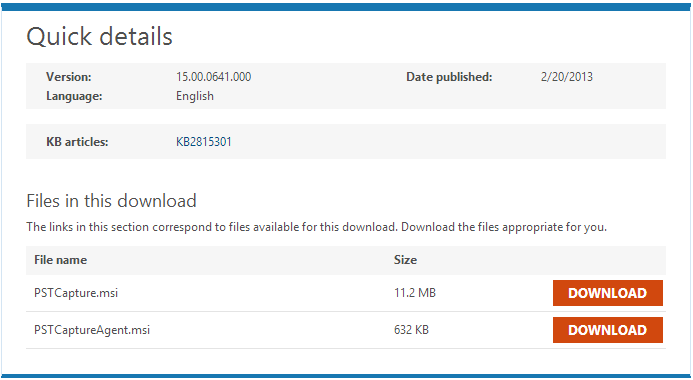Click the PSTCaptureAgent.msi file name
The image size is (693, 380).
tap(92, 330)
